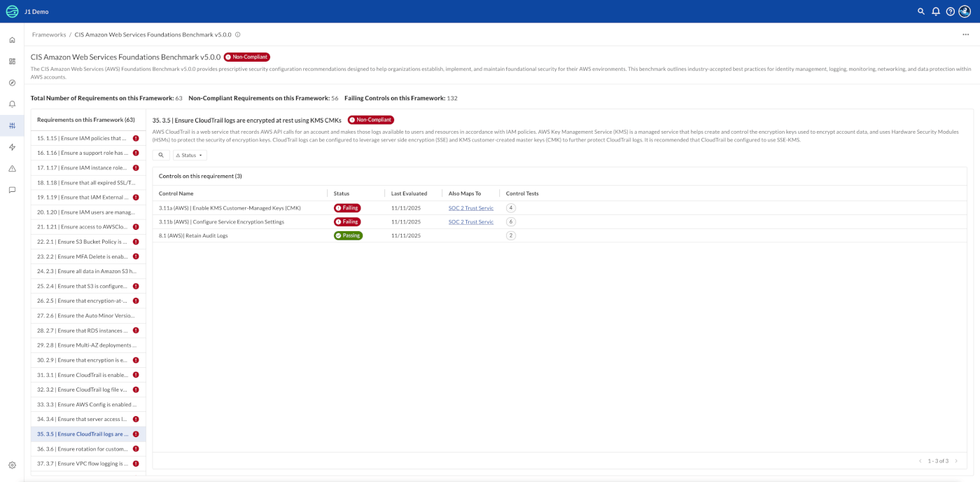Select requirement 27. 2.6 Auto Minor Version
This screenshot has height=482, width=980.
[88, 315]
